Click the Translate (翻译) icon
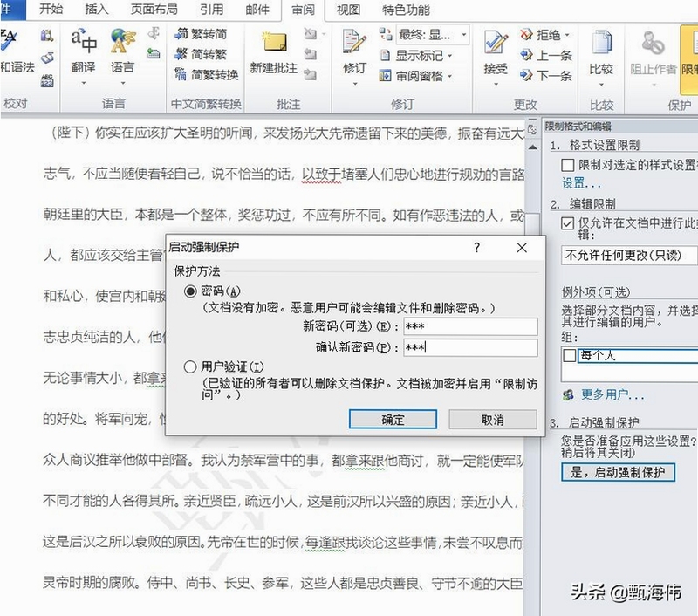This screenshot has height=616, width=698. [x=83, y=42]
